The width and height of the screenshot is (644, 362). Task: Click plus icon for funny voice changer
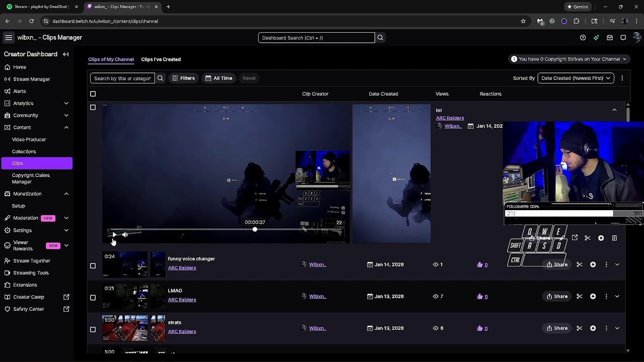[593, 264]
